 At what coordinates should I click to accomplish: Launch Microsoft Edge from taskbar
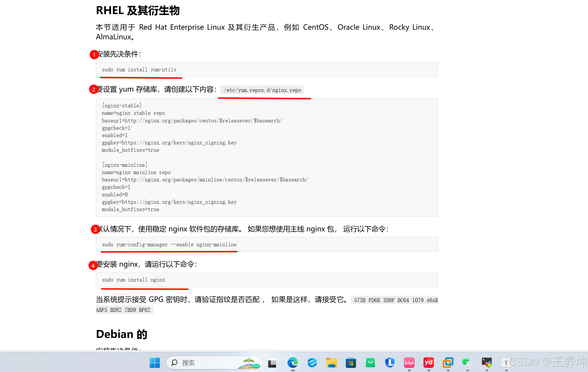(x=293, y=363)
